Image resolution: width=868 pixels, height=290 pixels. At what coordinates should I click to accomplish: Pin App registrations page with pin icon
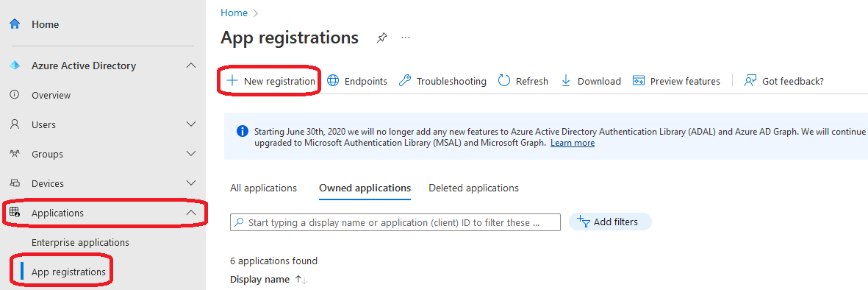point(382,38)
